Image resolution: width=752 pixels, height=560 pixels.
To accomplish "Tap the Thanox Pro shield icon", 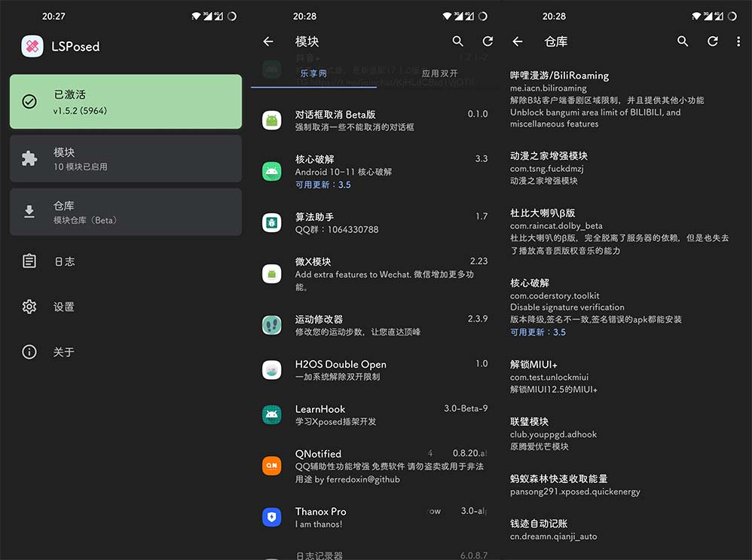I will pyautogui.click(x=272, y=517).
